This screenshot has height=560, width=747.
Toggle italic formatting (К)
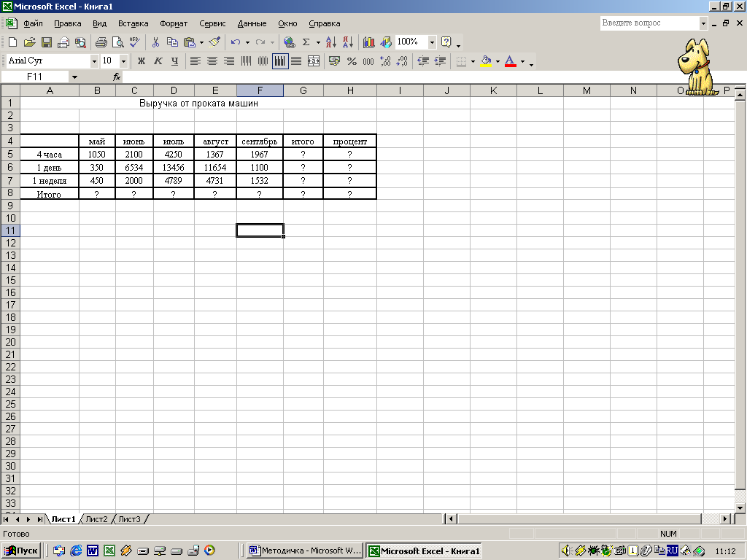point(158,61)
